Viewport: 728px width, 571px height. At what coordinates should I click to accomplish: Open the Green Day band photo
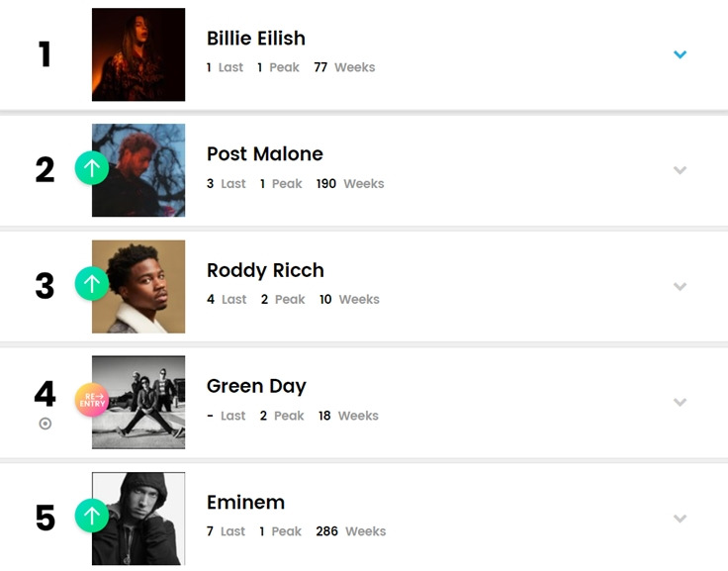(138, 403)
